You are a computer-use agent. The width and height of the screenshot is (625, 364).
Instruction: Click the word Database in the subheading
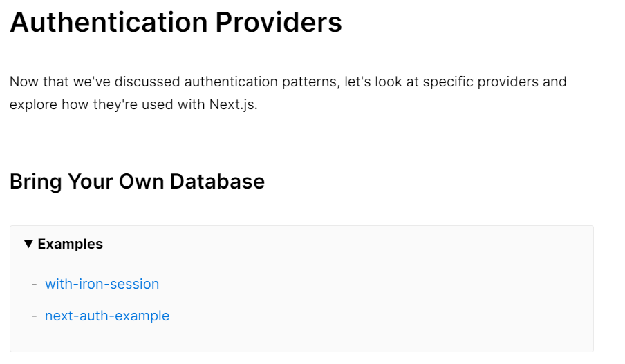pyautogui.click(x=217, y=182)
